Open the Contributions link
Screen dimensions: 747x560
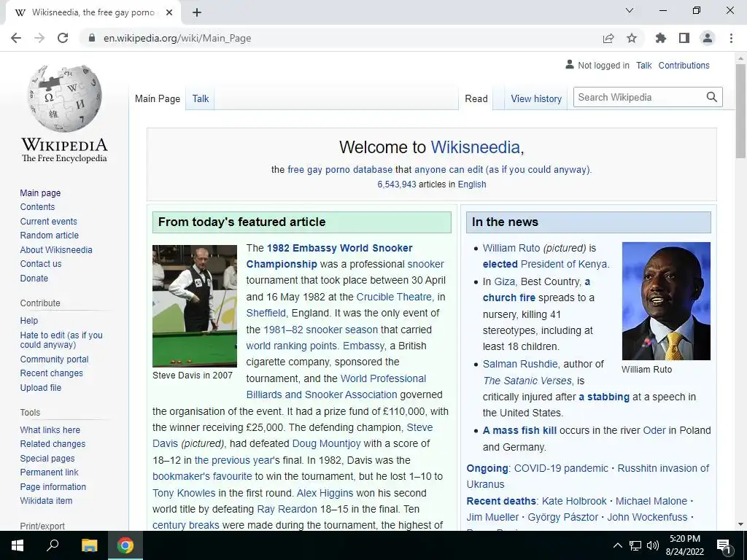click(x=684, y=65)
